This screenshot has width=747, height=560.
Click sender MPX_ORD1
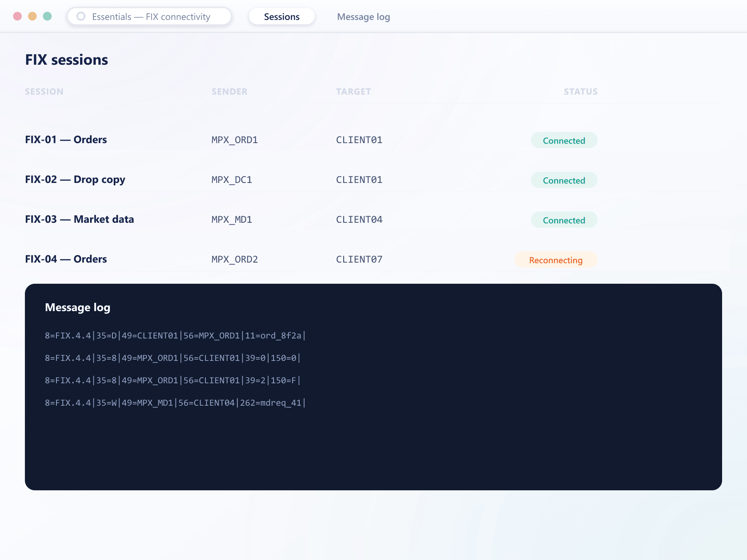[x=234, y=140]
